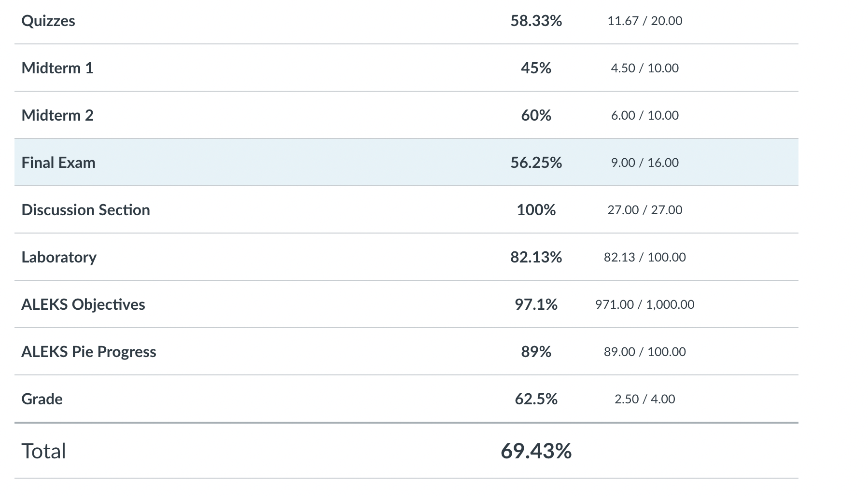Viewport: 868px width, 496px height.
Task: Select the ALEKS Pie Progress label
Action: pyautogui.click(x=89, y=352)
